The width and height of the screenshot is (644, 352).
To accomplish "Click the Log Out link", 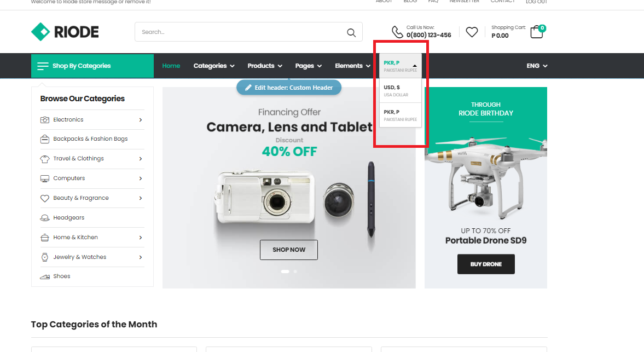I will [x=536, y=2].
